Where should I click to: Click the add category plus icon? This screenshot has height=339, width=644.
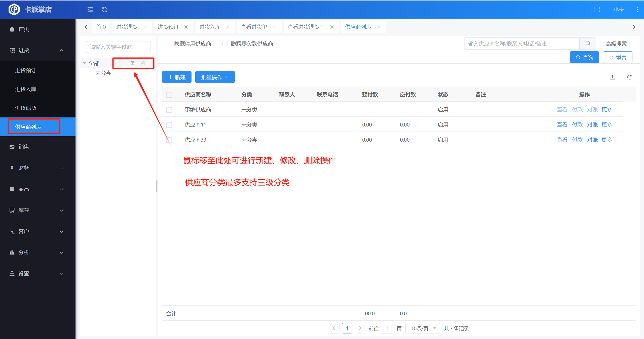(122, 63)
